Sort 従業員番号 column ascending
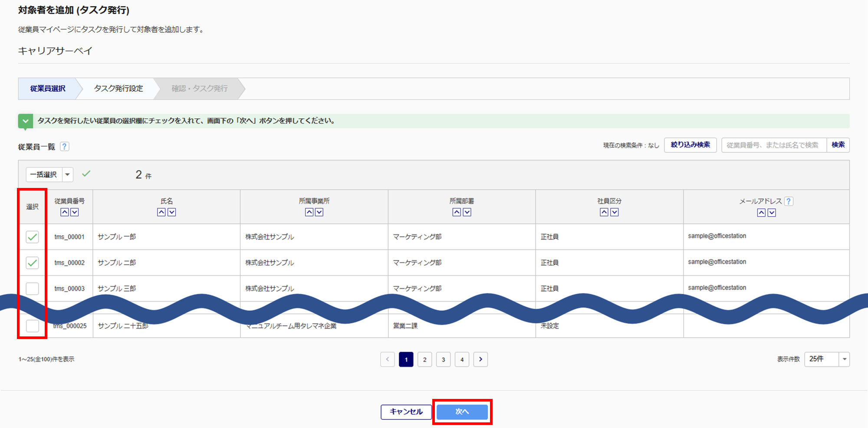This screenshot has height=428, width=868. coord(64,212)
